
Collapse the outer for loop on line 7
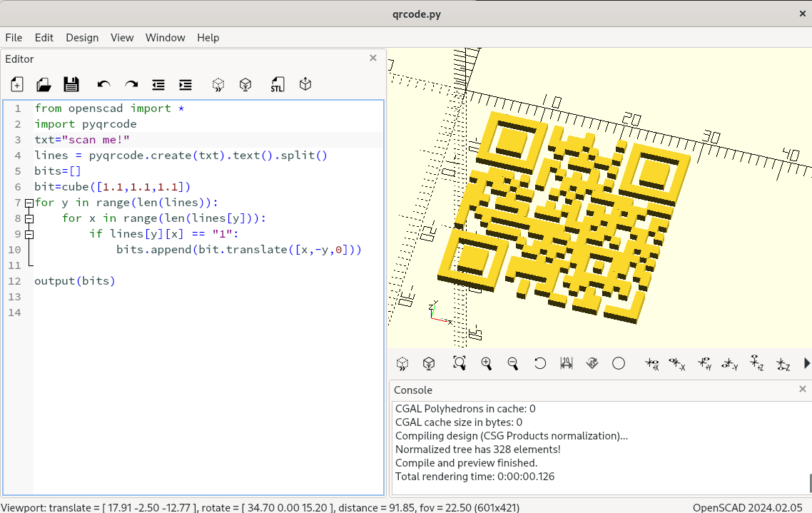[x=29, y=203]
